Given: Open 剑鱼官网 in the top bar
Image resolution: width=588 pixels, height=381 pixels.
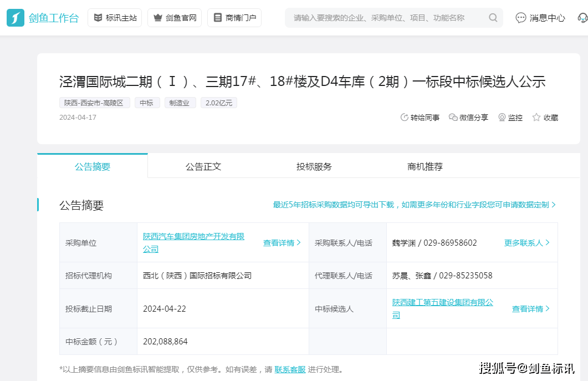Looking at the screenshot, I should (x=175, y=18).
